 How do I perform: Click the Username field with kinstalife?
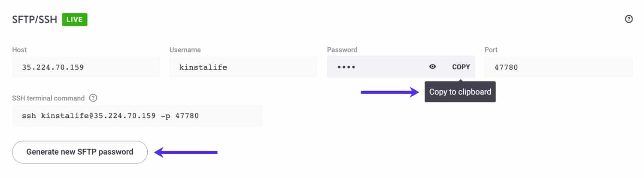pos(243,67)
